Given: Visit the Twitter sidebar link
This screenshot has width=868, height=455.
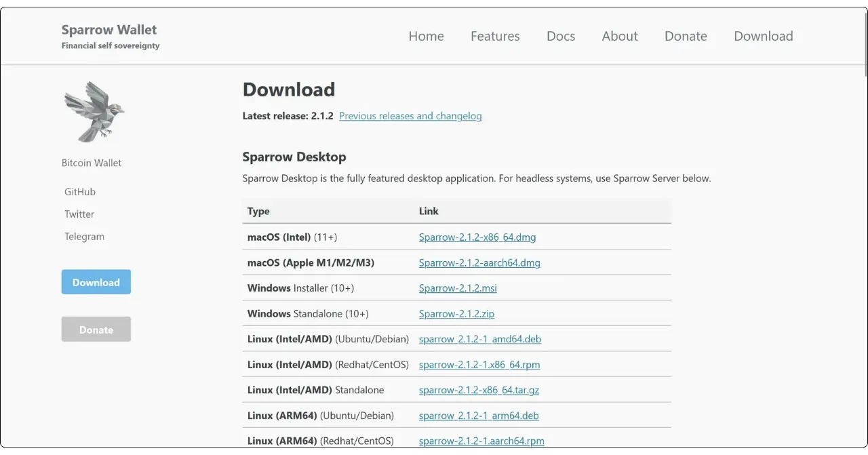Looking at the screenshot, I should click(79, 214).
